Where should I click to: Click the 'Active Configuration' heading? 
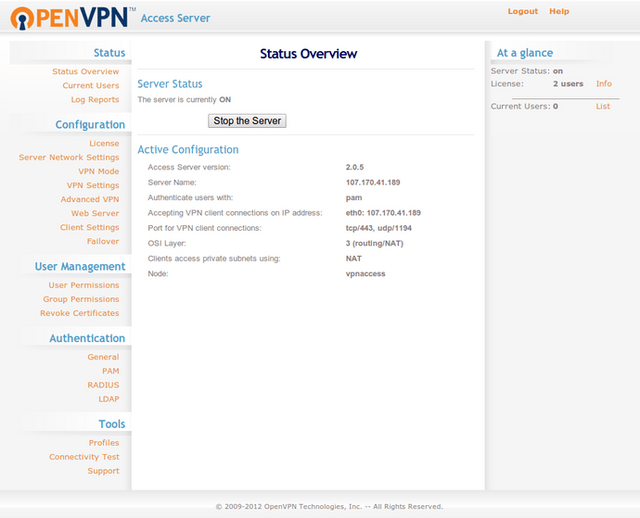click(188, 150)
